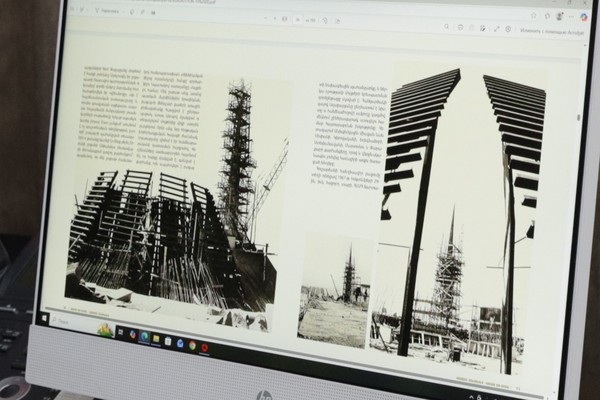Viewport: 600px width, 400px height.
Task: Open browser Settings and more menu
Action: pos(573,15)
